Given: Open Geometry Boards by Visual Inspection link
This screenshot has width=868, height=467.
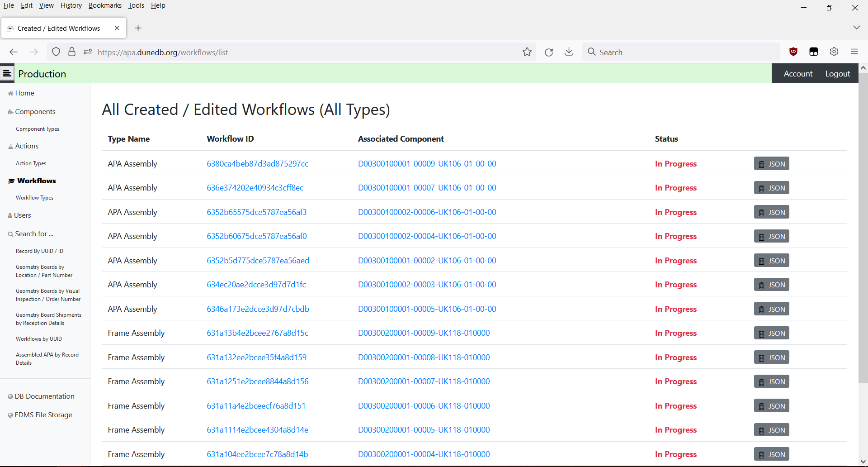Looking at the screenshot, I should tap(48, 295).
